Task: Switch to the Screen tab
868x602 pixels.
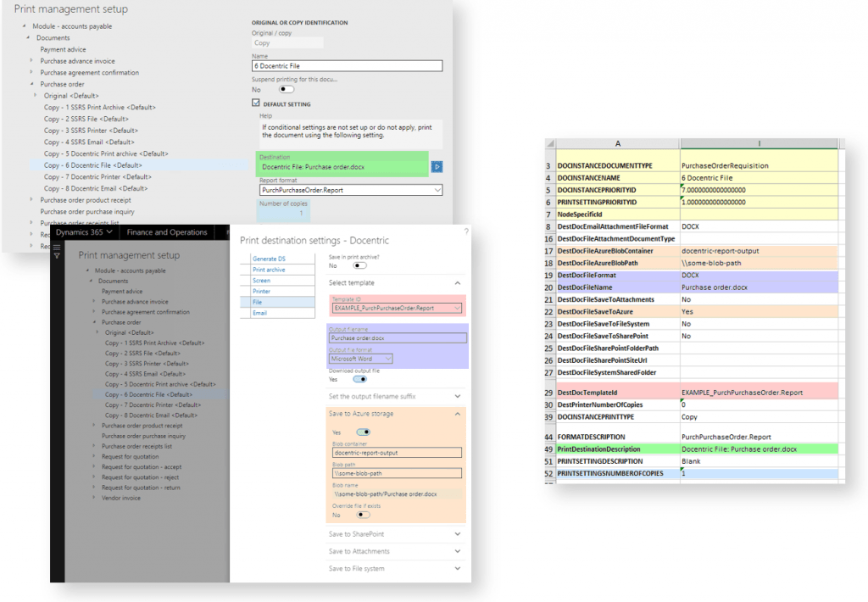Action: coord(261,281)
